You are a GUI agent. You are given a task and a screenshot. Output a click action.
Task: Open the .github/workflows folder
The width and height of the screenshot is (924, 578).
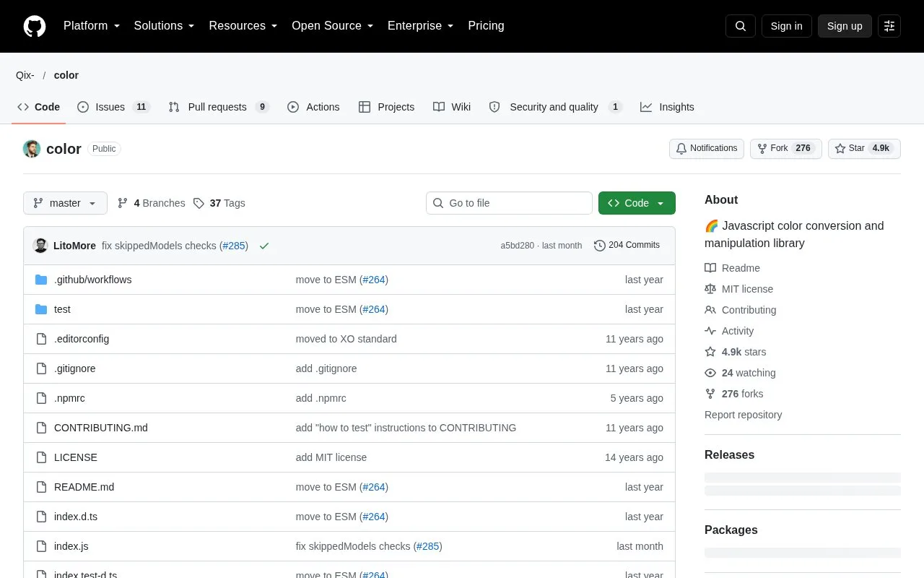92,280
